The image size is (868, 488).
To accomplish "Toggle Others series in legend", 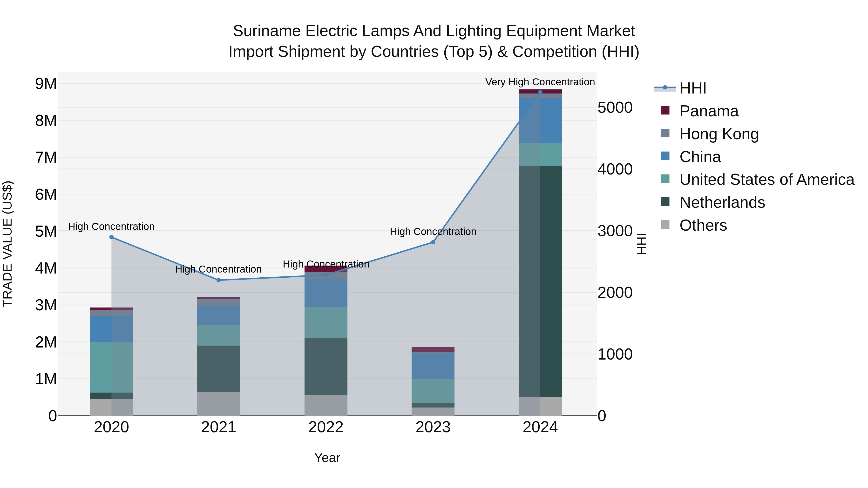I will pyautogui.click(x=693, y=225).
